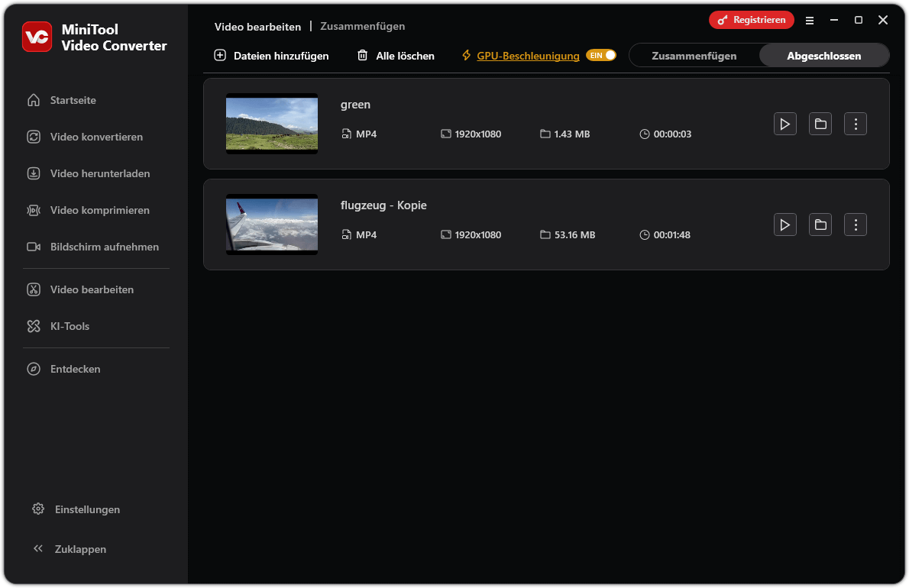Click the Zusammenfügen breadcrumb in header
Screen dimensions: 909x588
[363, 27]
